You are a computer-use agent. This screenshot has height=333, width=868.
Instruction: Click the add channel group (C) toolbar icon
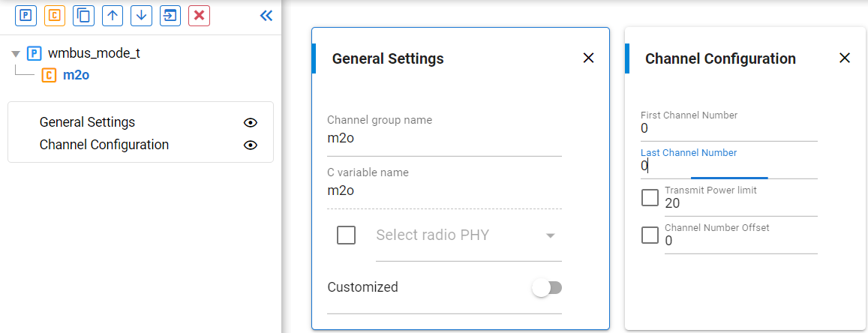(x=55, y=15)
